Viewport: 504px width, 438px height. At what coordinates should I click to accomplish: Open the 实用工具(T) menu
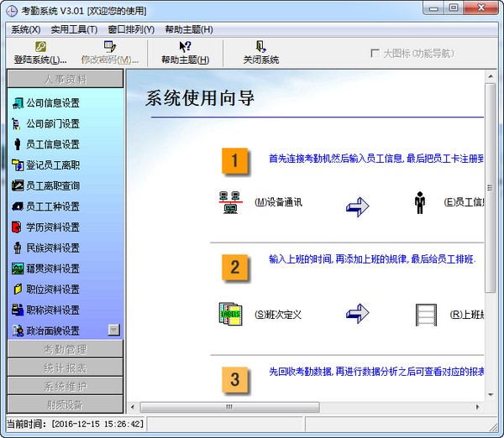pos(74,29)
